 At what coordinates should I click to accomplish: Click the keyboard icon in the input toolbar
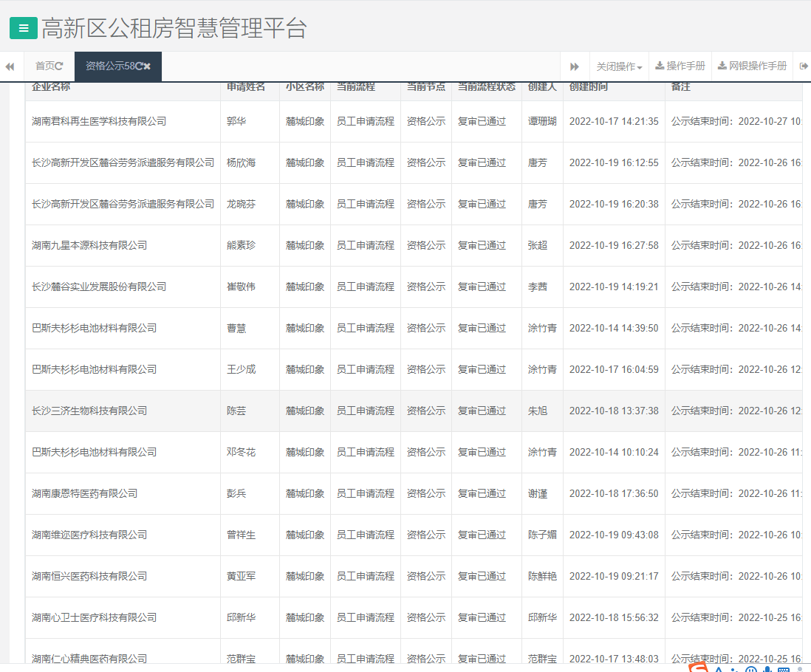pyautogui.click(x=784, y=668)
